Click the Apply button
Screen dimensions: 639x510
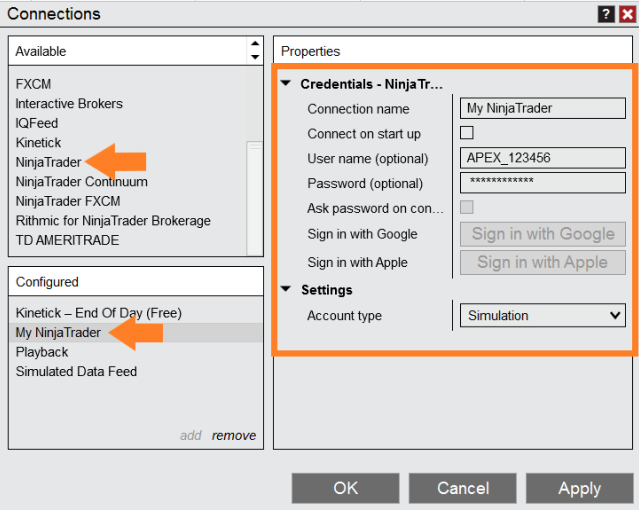(580, 488)
